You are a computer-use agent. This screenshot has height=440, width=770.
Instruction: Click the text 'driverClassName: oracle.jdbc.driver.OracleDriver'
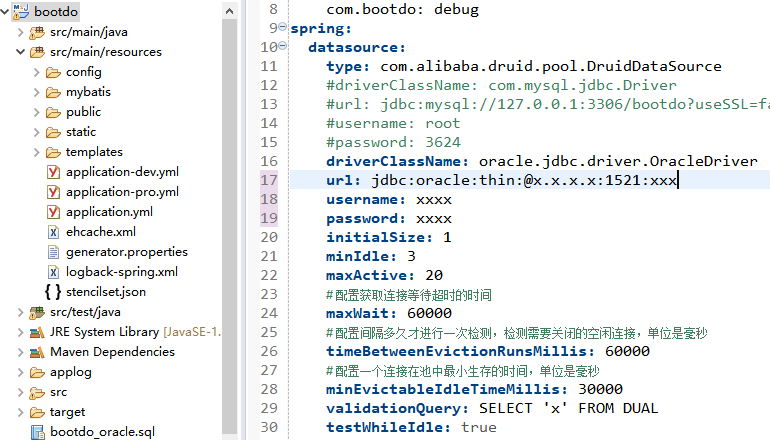[x=542, y=162]
